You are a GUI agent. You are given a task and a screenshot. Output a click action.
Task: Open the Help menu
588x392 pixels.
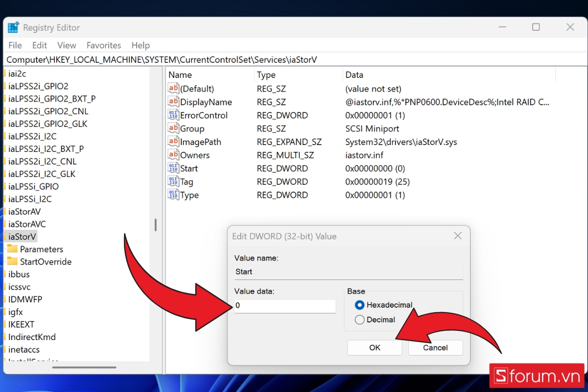tap(141, 45)
